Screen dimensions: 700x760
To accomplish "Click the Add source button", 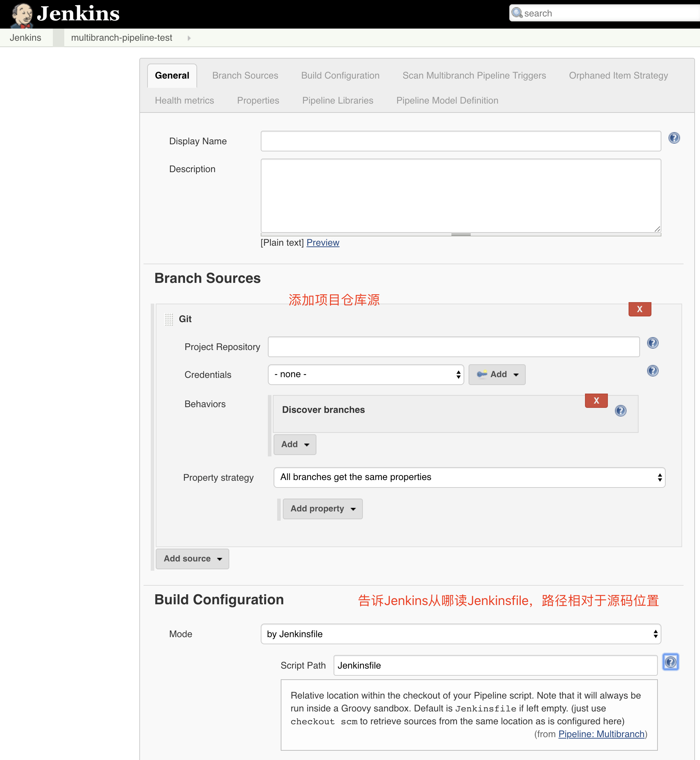I will [x=192, y=559].
